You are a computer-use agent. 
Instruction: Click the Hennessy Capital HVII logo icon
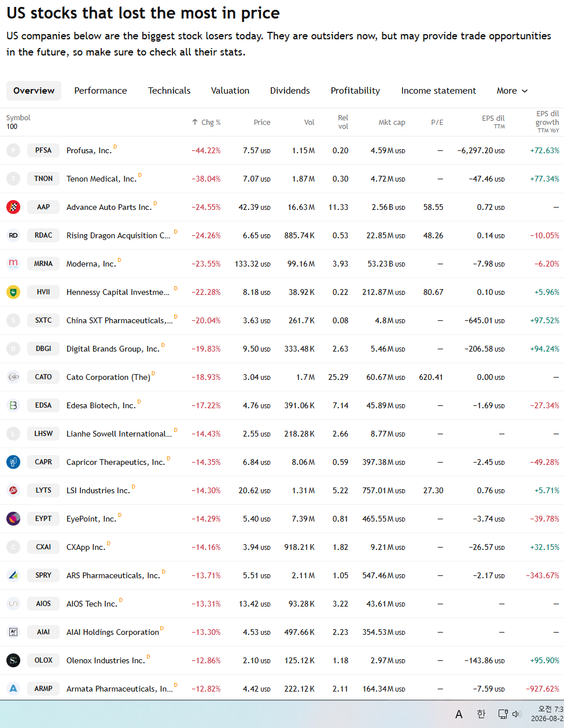13,292
